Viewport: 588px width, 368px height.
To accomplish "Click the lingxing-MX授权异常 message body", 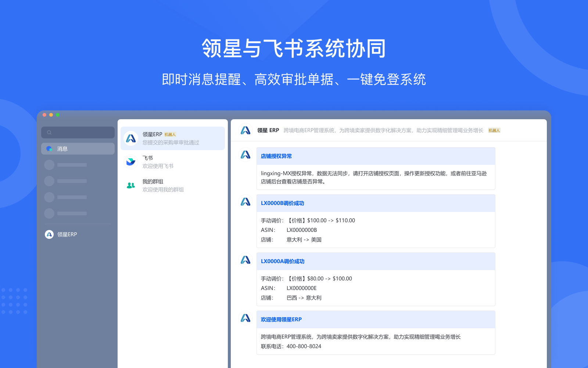I will click(x=374, y=177).
